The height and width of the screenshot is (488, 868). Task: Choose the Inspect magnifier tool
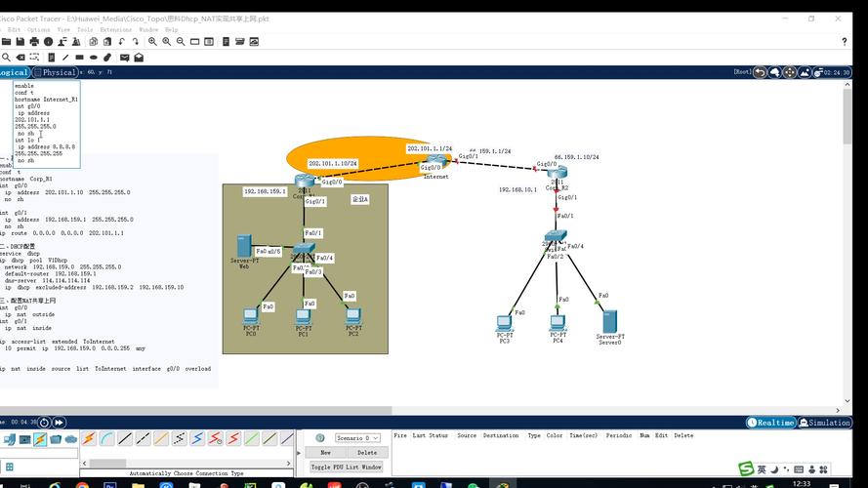pos(6,57)
